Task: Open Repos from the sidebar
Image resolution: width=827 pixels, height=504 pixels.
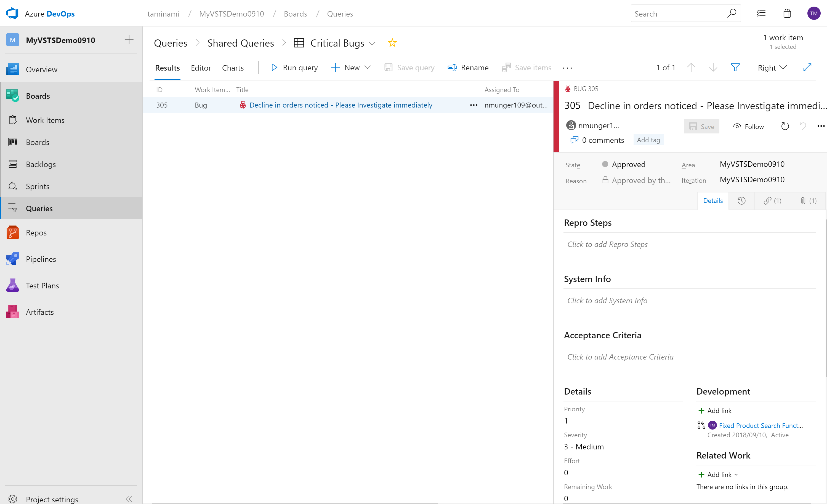Action: [x=36, y=233]
